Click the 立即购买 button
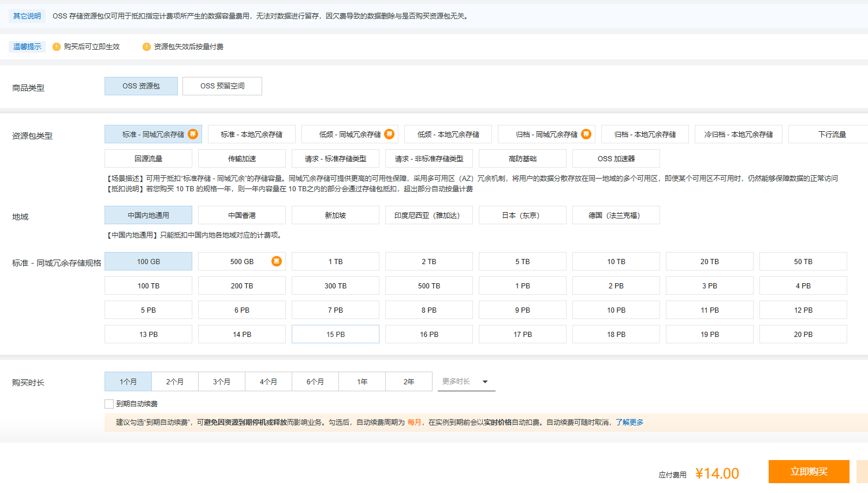The image size is (868, 493). 809,472
